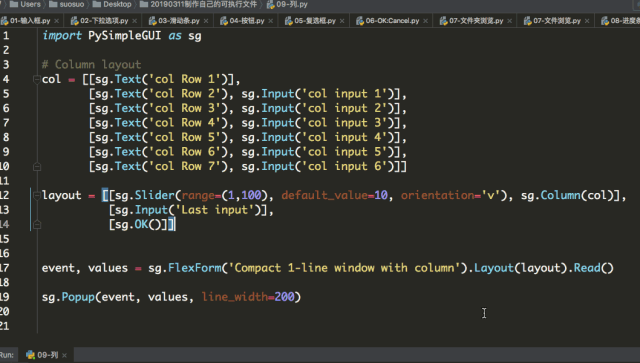Viewport: 640px width, 363px height.
Task: Close the 07-文件夹浏览.py tab
Action: click(509, 21)
